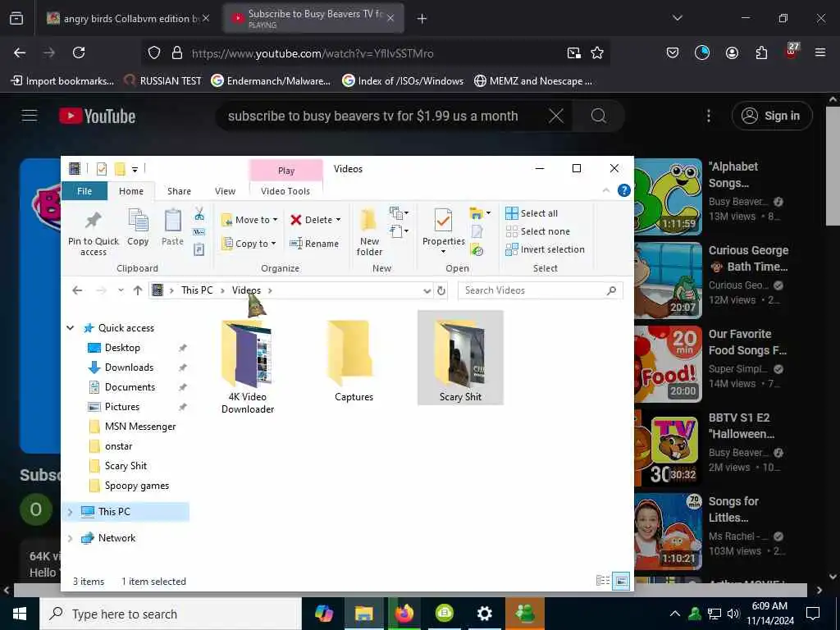The image size is (840, 630).
Task: Click the History icon in Open group
Action: pos(477,249)
